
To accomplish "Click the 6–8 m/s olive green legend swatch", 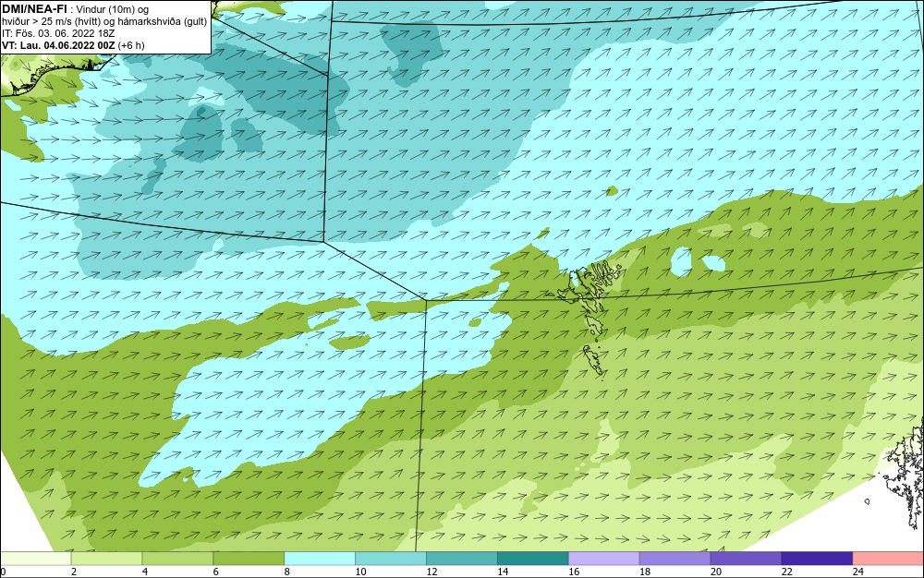I will [249, 559].
